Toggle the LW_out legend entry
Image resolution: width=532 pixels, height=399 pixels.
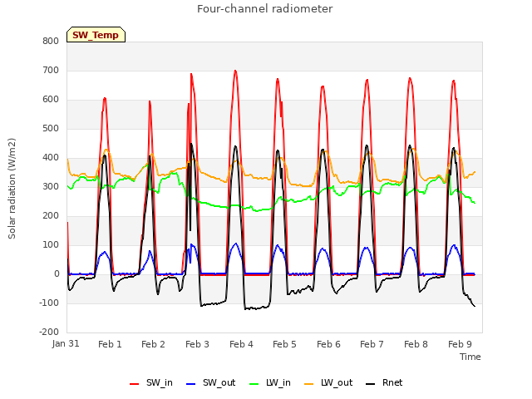tap(328, 382)
